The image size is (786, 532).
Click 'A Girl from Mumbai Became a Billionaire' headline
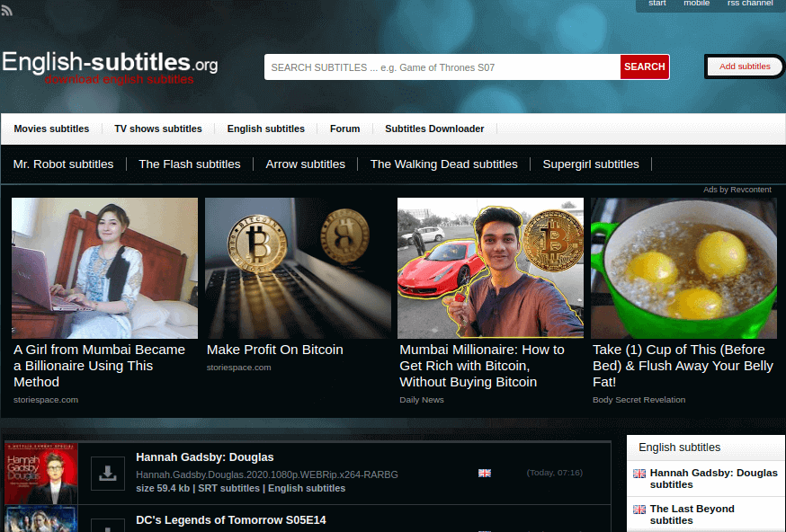(99, 366)
